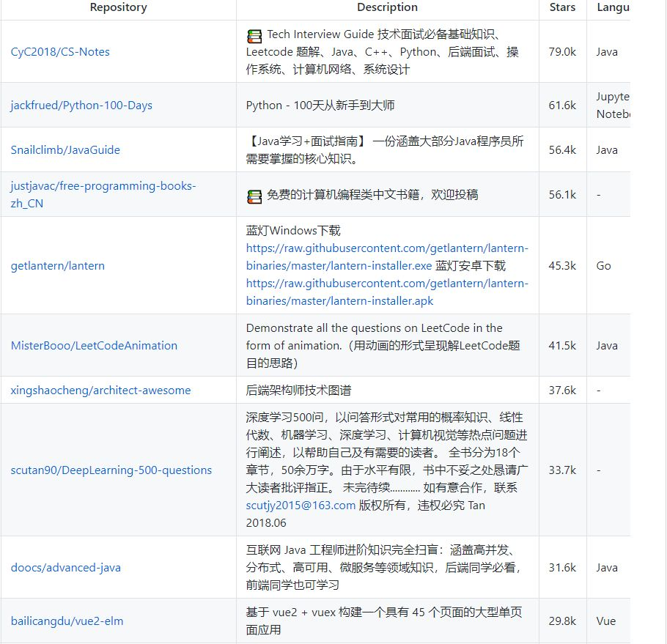This screenshot has height=644, width=667.
Task: Click the Jupyter Notebook language cell
Action: pos(608,105)
